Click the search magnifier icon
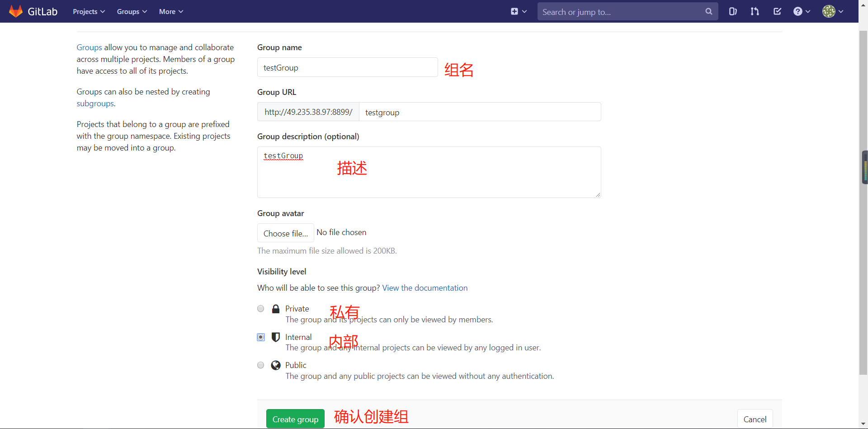Image resolution: width=868 pixels, height=429 pixels. 708,11
